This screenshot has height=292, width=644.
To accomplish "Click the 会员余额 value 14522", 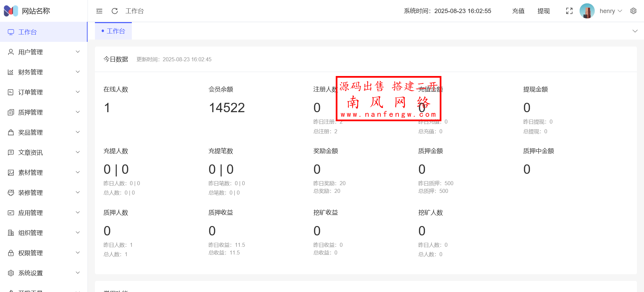I will pos(227,108).
